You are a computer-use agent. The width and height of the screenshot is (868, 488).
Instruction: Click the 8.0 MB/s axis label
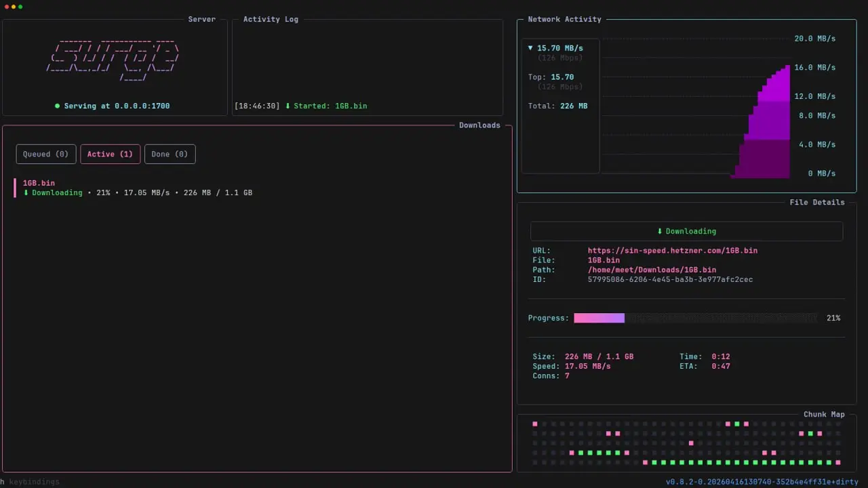[816, 116]
